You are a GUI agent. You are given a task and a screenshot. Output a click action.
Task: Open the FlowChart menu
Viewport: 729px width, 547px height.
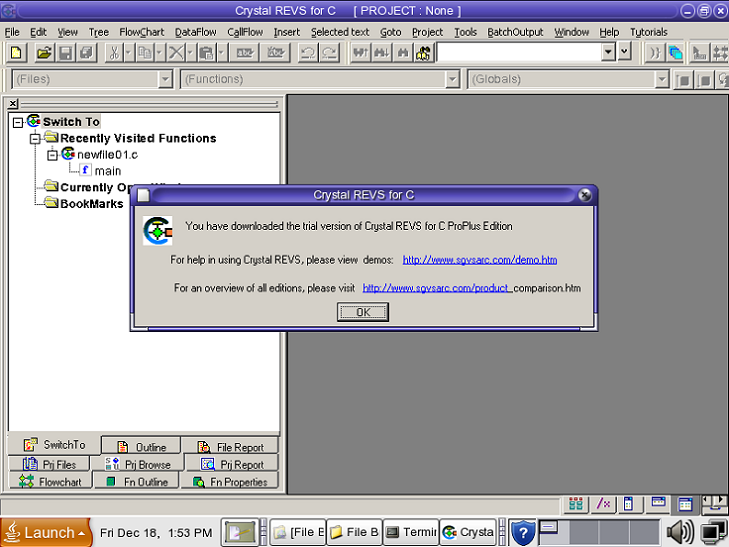(142, 32)
